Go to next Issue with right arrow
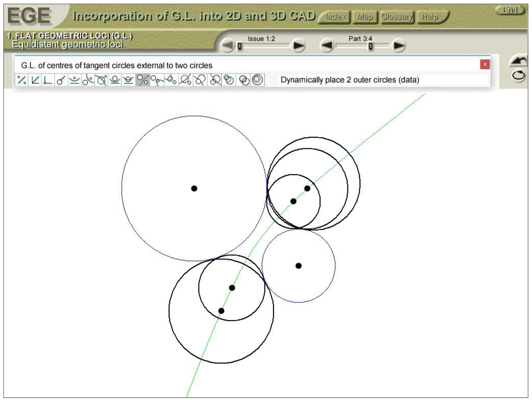Viewport: 532px width, 402px height. click(x=298, y=45)
